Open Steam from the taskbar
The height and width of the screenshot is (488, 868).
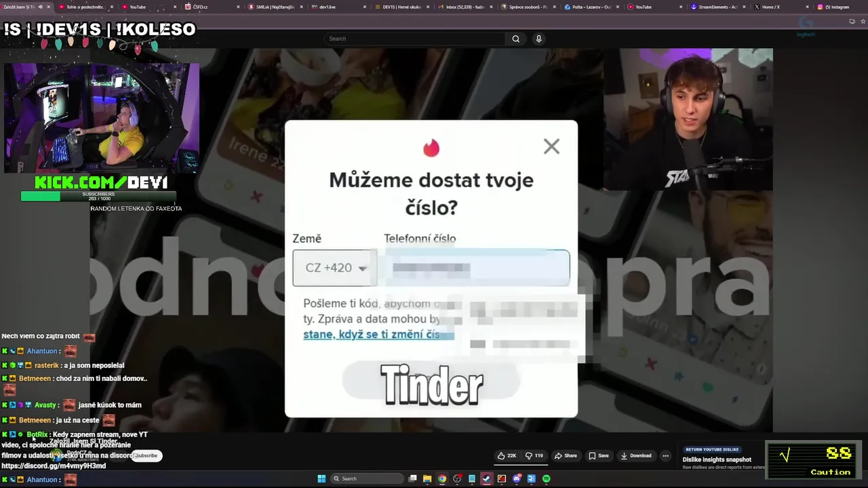(487, 479)
